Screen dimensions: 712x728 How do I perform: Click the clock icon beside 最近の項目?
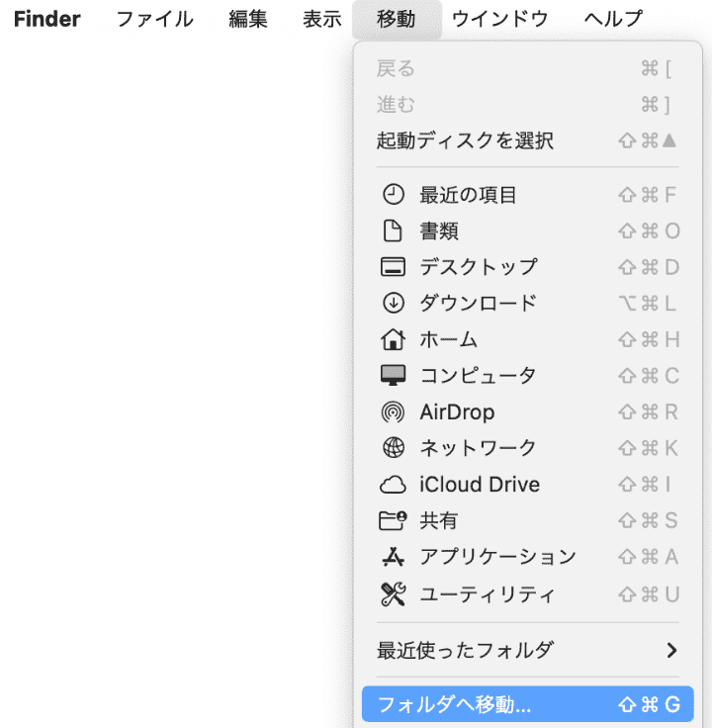pyautogui.click(x=393, y=195)
